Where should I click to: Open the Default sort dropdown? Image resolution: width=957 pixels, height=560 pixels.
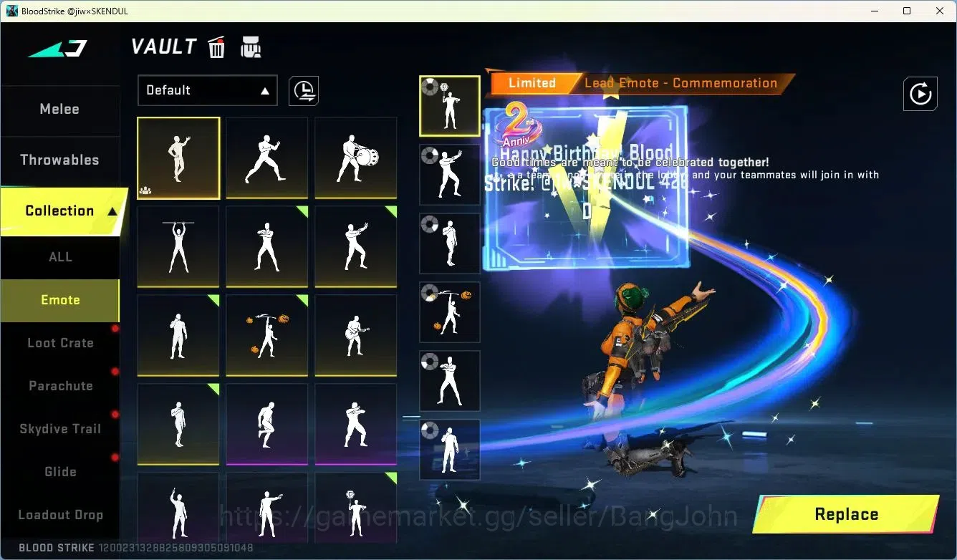pyautogui.click(x=208, y=90)
